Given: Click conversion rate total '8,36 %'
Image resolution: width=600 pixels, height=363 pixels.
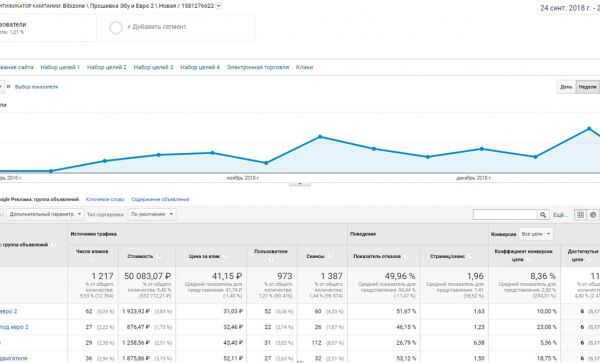Looking at the screenshot, I should pos(543,276).
